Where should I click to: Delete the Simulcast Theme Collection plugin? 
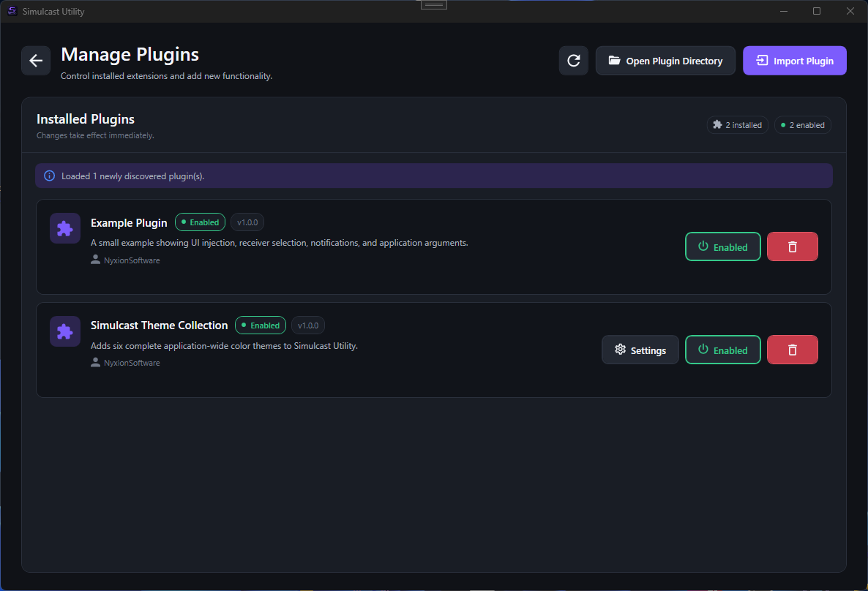tap(792, 350)
